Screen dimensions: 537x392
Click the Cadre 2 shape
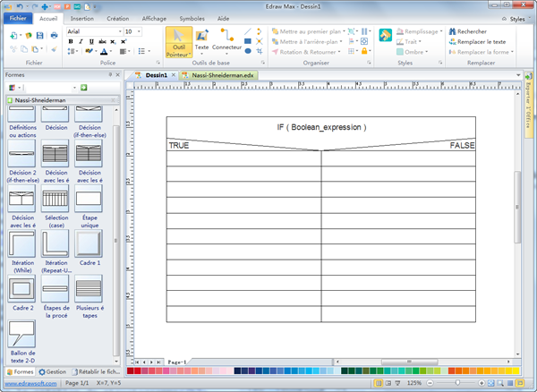pos(23,291)
